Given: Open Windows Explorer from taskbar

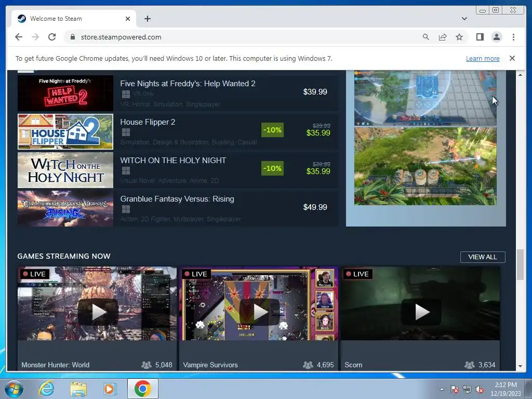Looking at the screenshot, I should (78, 389).
